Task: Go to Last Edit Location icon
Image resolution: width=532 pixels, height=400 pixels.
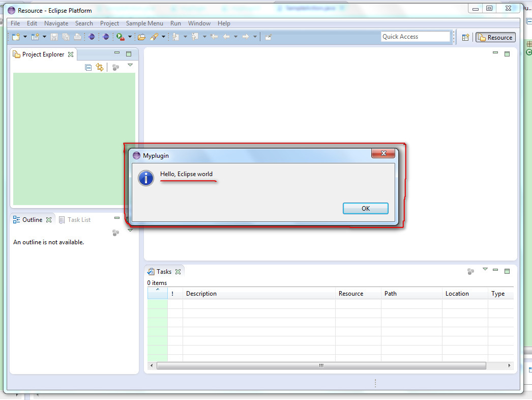Action: click(x=214, y=37)
